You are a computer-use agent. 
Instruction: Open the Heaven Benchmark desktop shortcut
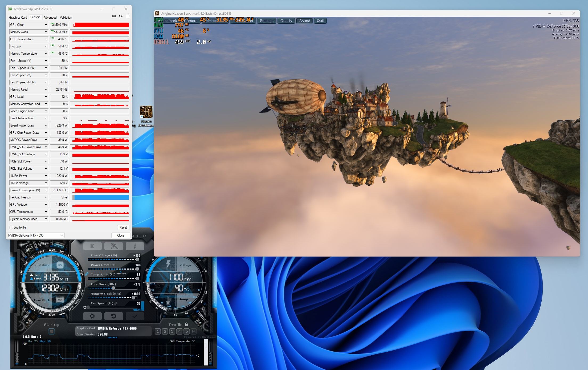(x=146, y=116)
